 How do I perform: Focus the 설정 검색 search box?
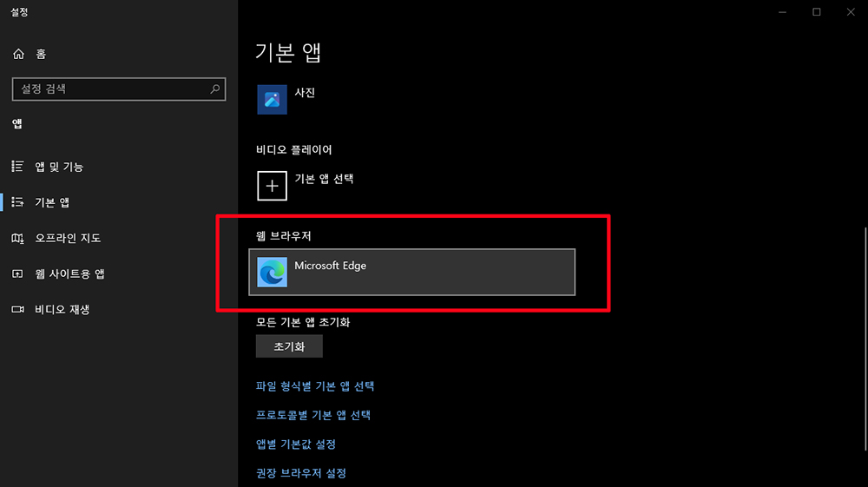click(x=119, y=89)
